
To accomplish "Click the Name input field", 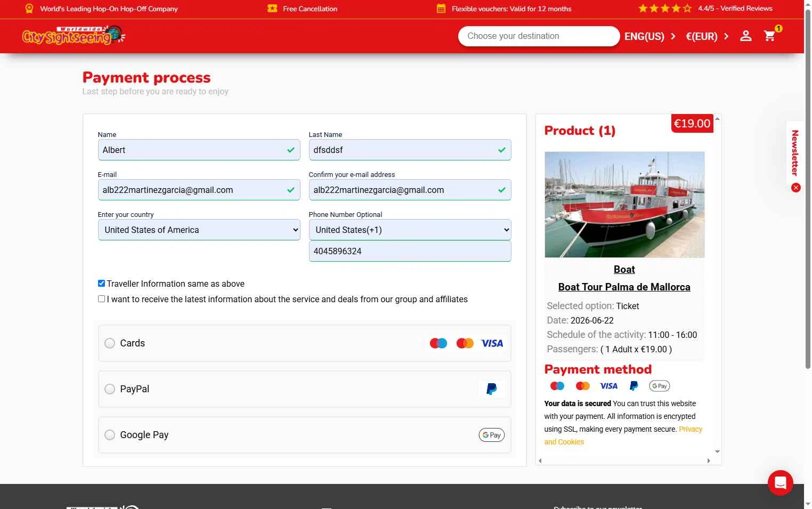I will [199, 150].
